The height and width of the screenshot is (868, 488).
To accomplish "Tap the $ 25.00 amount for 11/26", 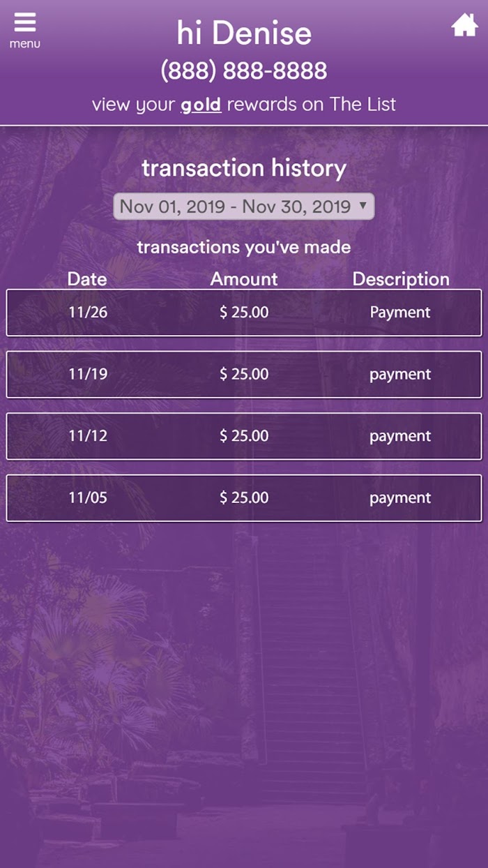I will click(244, 313).
